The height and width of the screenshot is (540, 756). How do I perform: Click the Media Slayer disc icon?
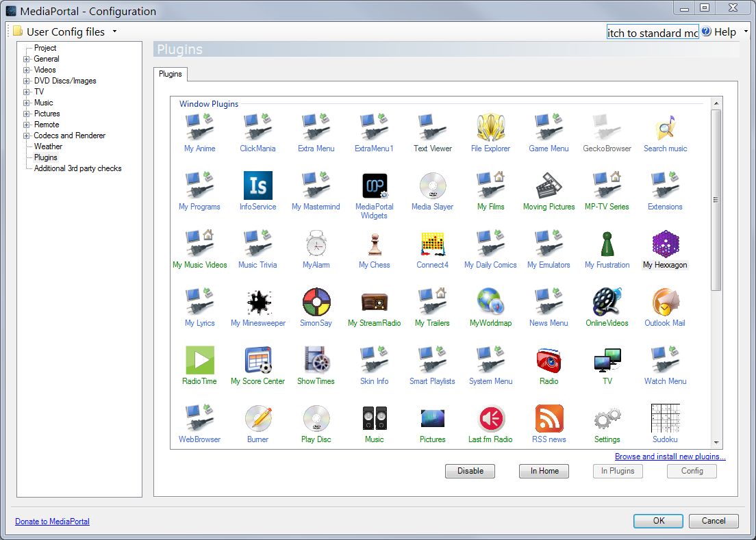click(x=433, y=185)
